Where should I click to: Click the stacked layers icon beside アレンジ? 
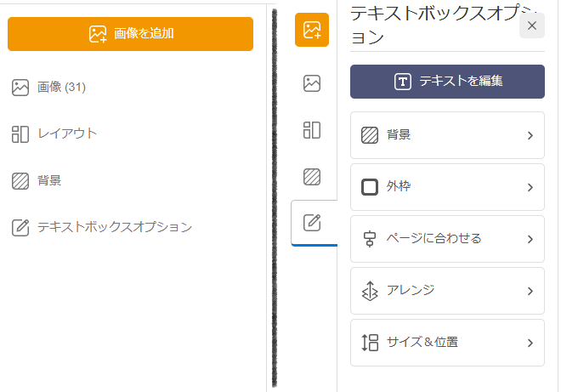(x=370, y=291)
